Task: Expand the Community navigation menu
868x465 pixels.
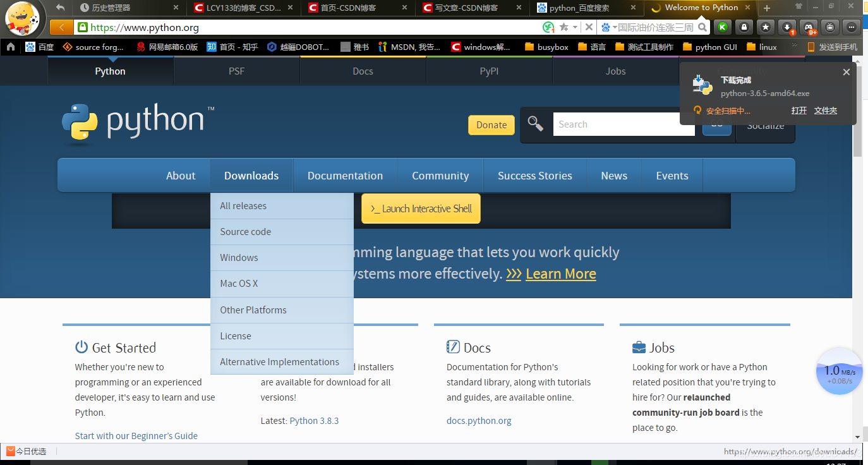Action: click(x=440, y=176)
